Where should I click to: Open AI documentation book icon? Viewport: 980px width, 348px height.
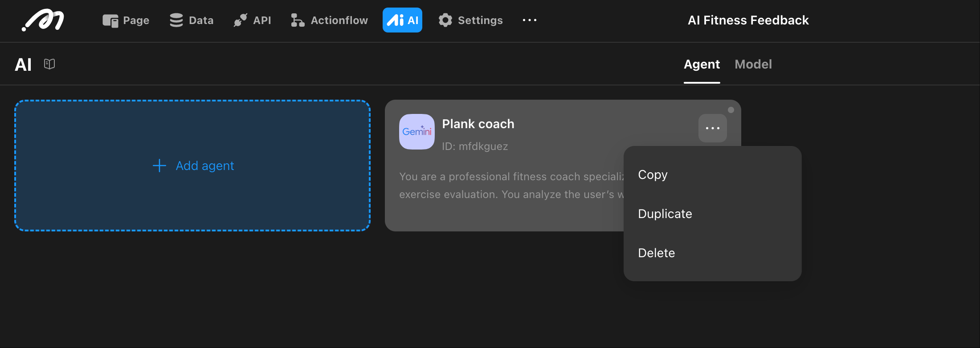[49, 64]
